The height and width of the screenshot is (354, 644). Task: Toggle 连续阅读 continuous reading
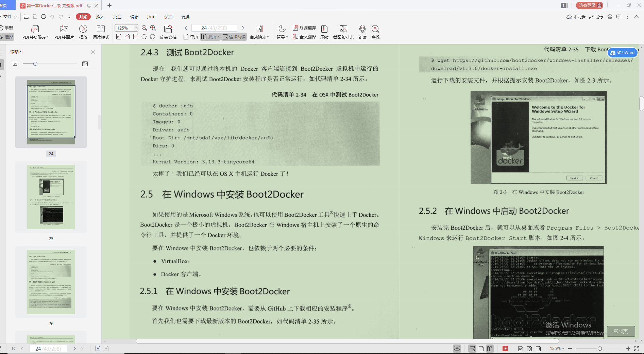pos(234,37)
